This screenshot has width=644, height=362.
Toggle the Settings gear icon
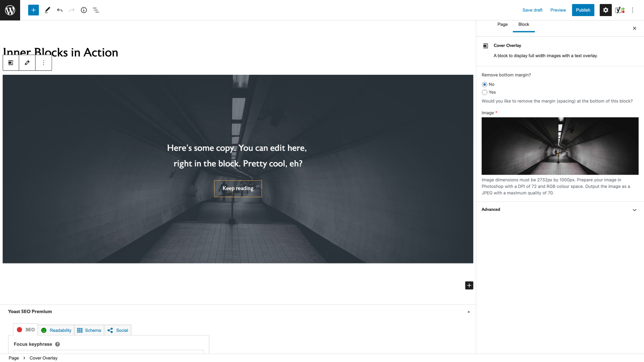pos(605,10)
